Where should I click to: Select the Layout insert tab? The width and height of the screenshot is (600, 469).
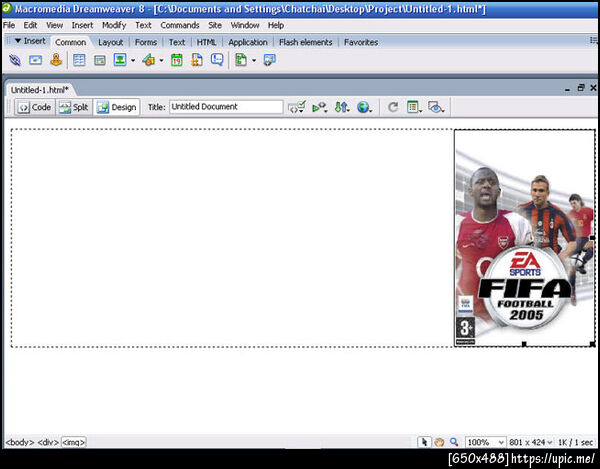pos(111,42)
